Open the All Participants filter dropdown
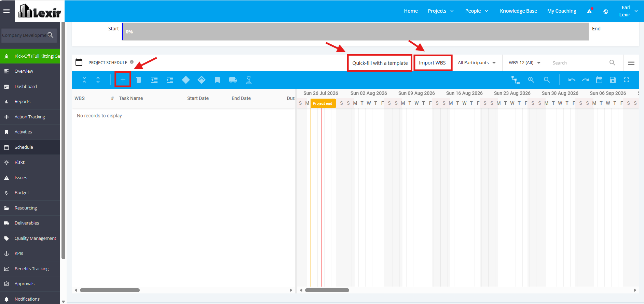Screen dimensions: 644x304 (477, 63)
